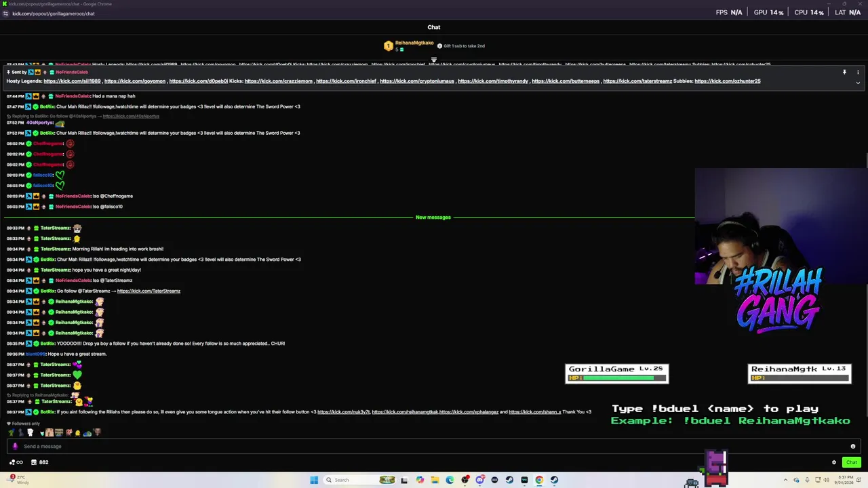The image size is (868, 488).
Task: Open the kick.com/butterneeps link
Action: pos(566,81)
